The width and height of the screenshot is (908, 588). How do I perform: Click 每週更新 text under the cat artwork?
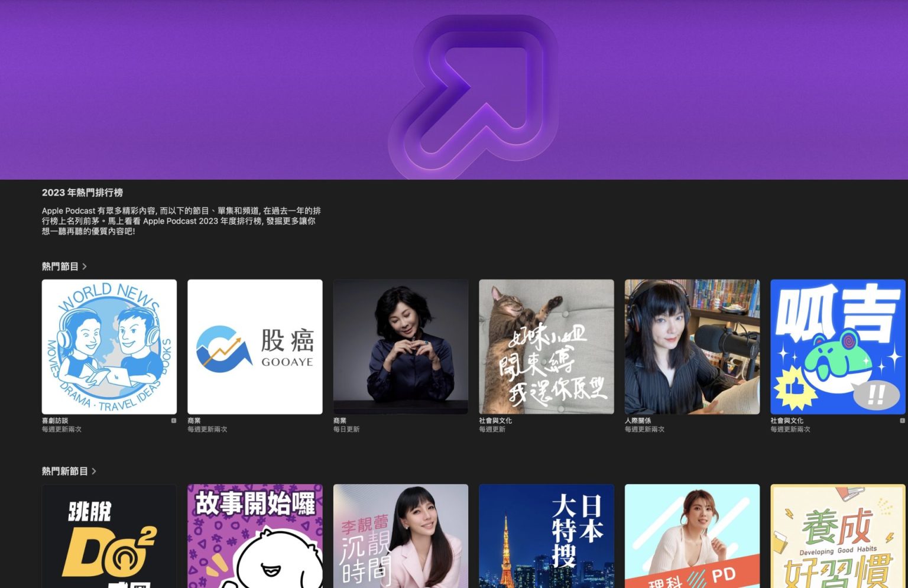point(492,430)
